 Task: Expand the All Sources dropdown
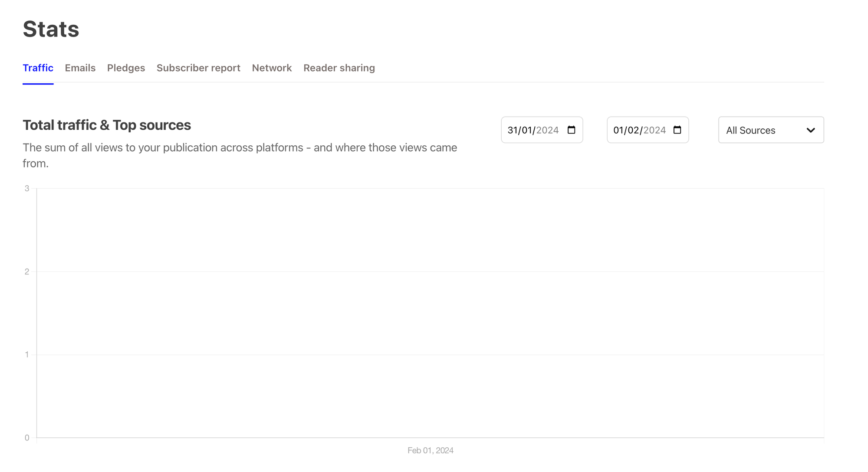pos(771,130)
